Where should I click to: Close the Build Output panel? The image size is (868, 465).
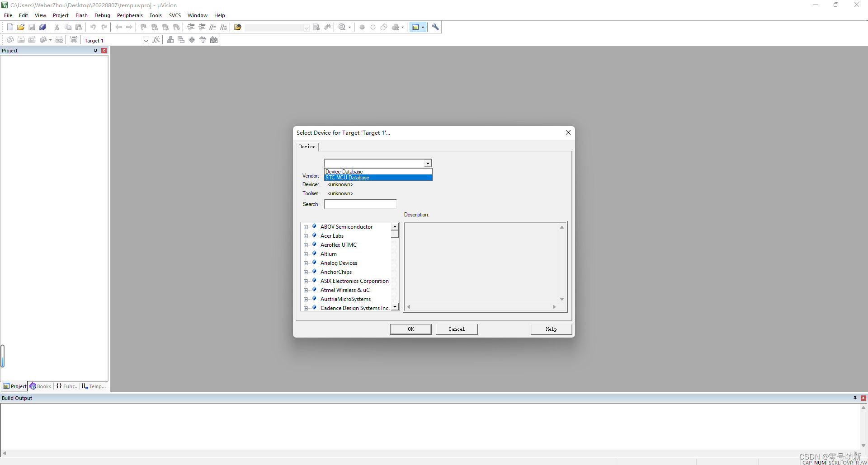point(863,398)
